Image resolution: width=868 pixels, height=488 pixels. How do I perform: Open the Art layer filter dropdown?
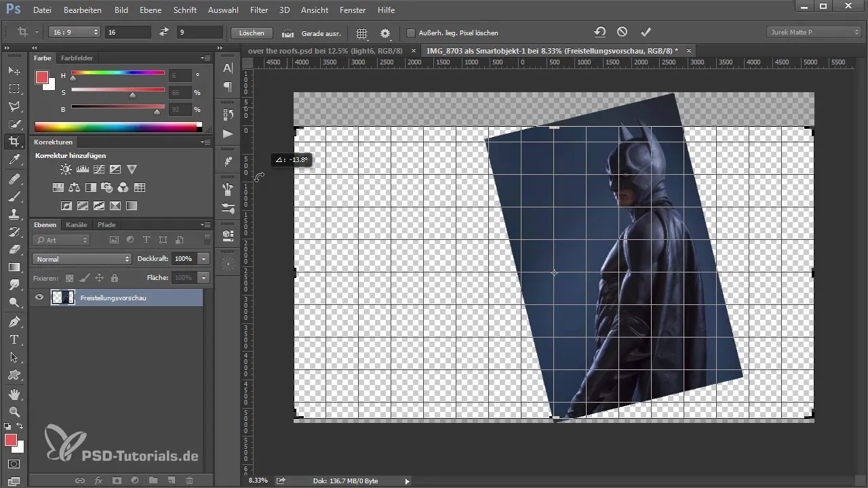[x=61, y=240]
